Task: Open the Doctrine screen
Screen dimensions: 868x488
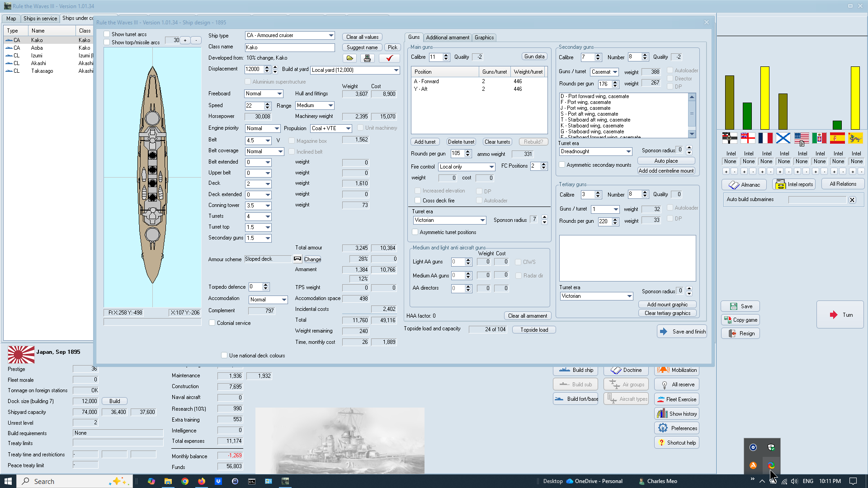Action: click(626, 370)
